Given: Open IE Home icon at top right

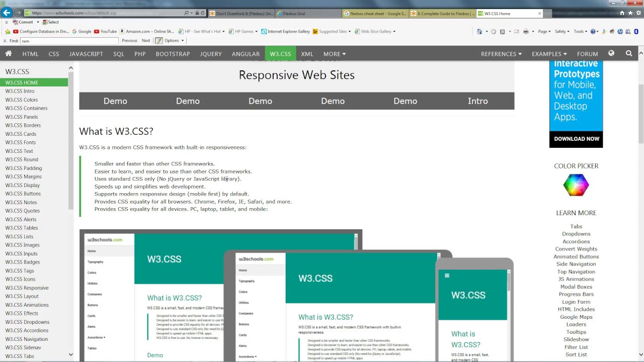Looking at the screenshot, I should click(x=622, y=13).
